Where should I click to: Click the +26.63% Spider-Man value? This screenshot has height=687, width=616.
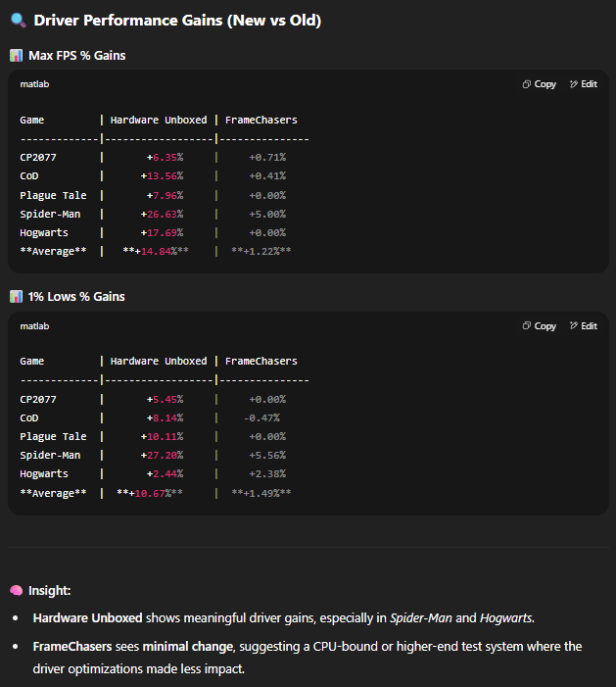(x=162, y=215)
